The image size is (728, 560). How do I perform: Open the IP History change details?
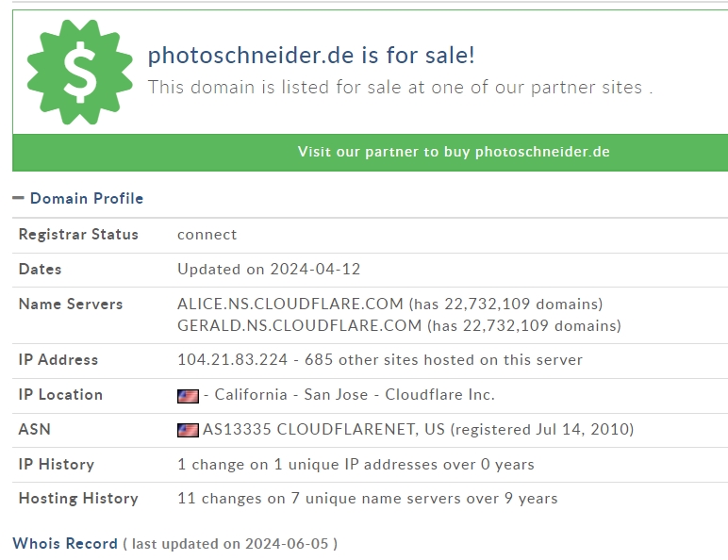click(x=356, y=464)
